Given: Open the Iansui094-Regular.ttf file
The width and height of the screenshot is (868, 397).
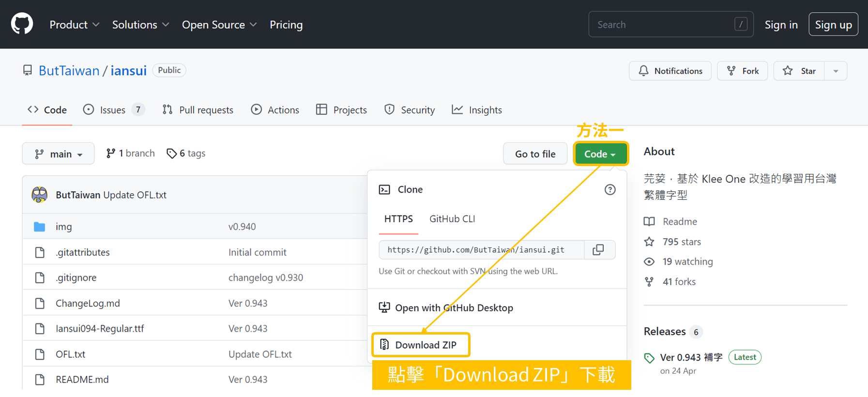Looking at the screenshot, I should [x=100, y=328].
